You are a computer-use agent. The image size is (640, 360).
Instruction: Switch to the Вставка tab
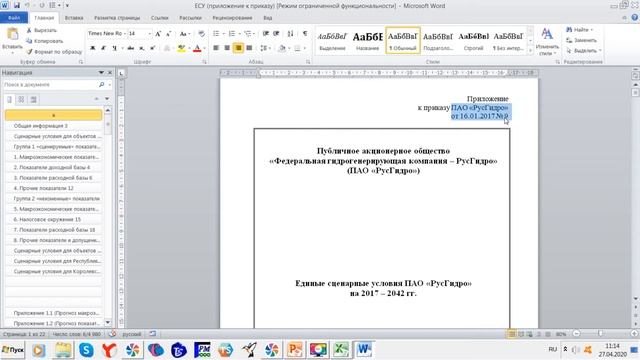(x=74, y=18)
